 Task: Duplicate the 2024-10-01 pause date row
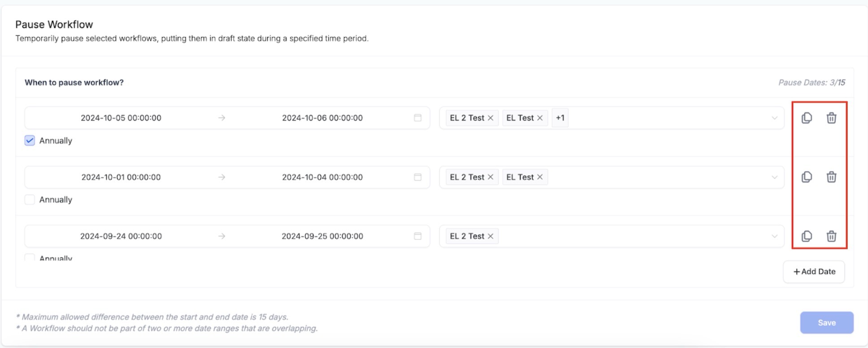[x=807, y=177]
